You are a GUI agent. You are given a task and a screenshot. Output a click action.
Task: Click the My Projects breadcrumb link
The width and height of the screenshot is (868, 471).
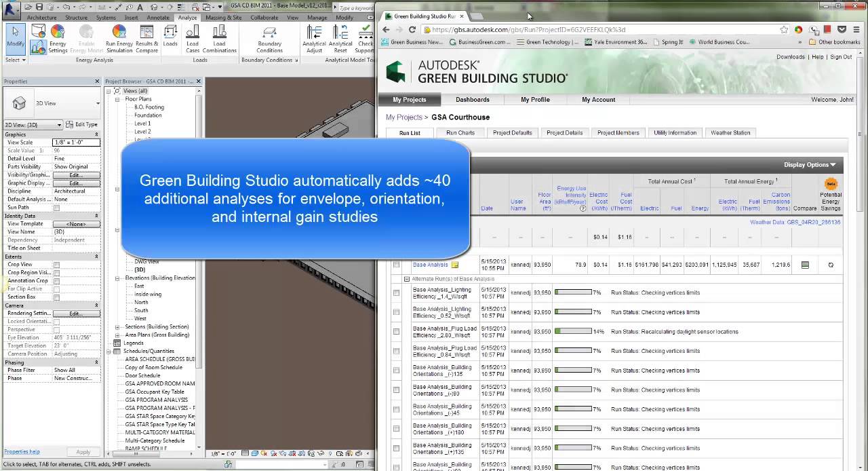[x=404, y=117]
